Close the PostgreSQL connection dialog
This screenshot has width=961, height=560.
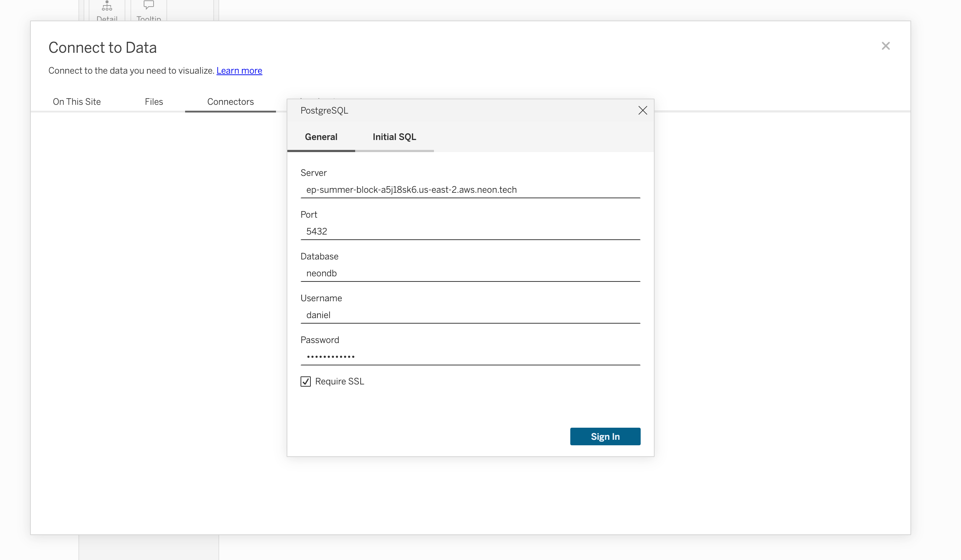(x=642, y=111)
